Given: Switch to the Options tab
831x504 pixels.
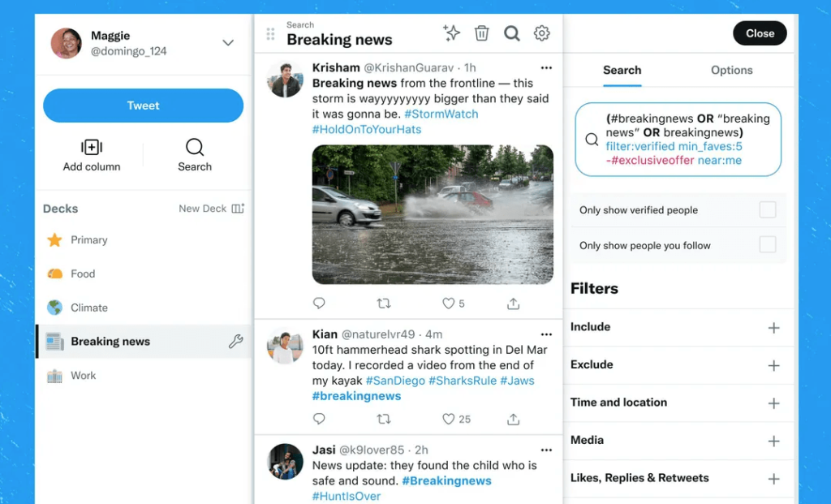Looking at the screenshot, I should pos(731,70).
